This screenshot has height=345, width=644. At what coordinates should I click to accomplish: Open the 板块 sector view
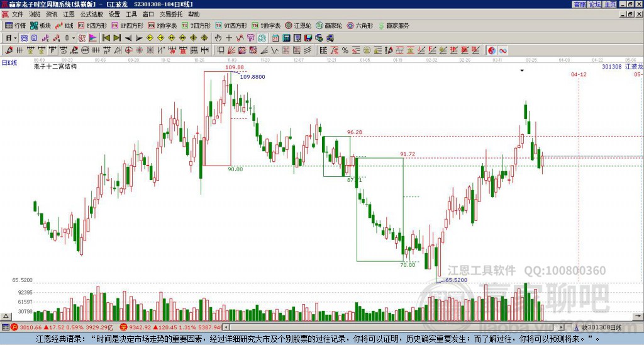[40, 25]
